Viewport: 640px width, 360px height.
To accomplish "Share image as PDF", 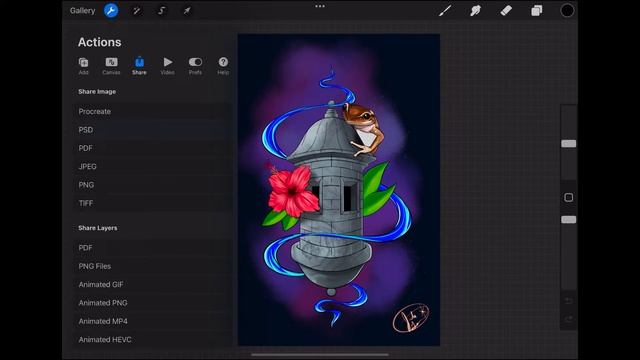I will click(153, 148).
